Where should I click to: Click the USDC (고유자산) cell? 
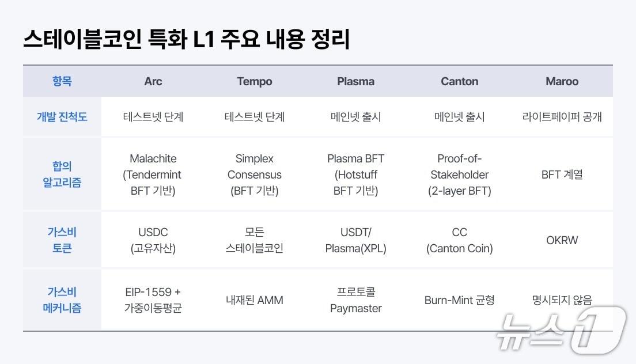pos(153,240)
